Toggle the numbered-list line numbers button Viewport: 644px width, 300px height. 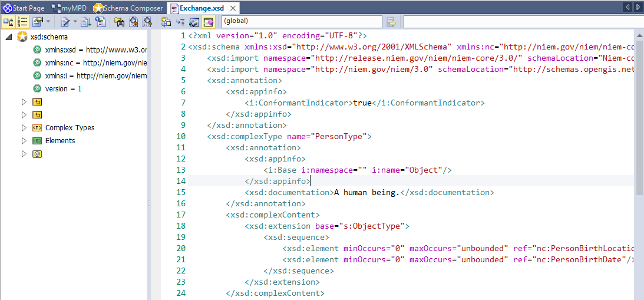click(23, 22)
